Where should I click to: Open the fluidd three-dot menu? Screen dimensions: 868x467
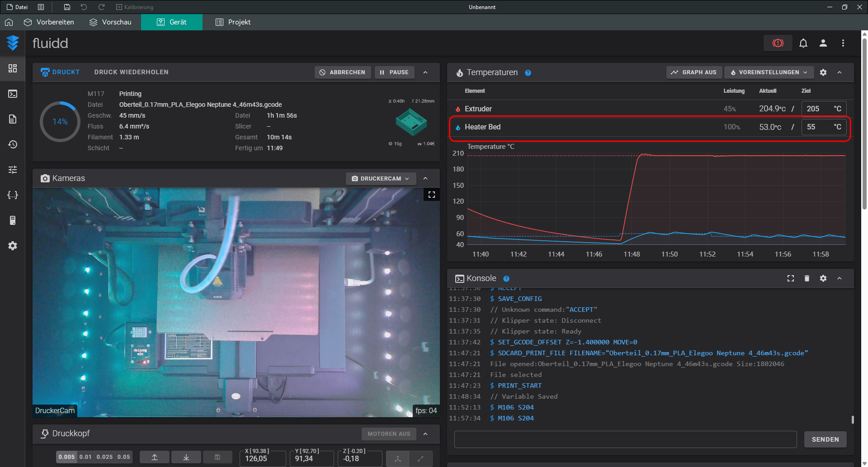point(843,43)
